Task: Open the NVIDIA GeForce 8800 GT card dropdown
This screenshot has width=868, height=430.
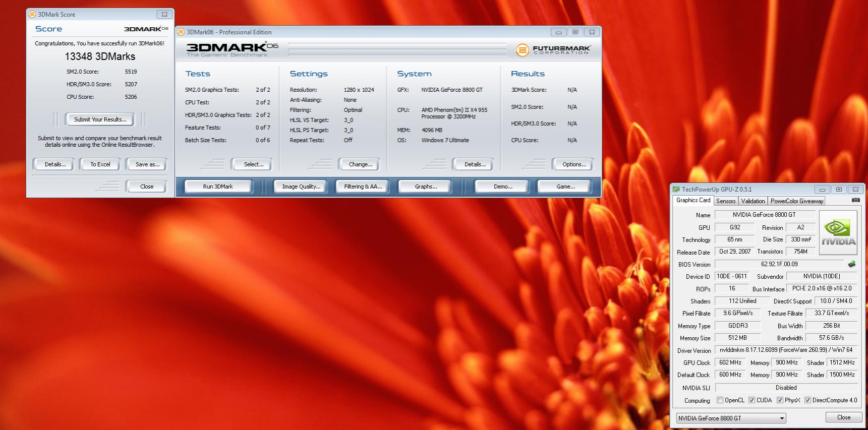Action: 731,418
